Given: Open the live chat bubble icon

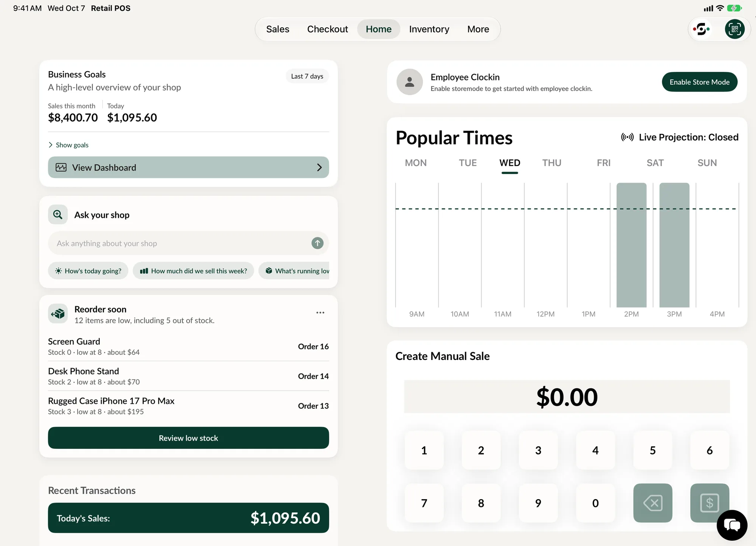Looking at the screenshot, I should [732, 525].
